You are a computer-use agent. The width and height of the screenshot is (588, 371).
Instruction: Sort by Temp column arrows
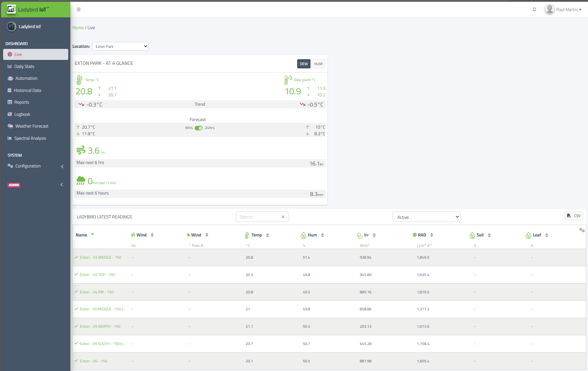[x=267, y=235]
